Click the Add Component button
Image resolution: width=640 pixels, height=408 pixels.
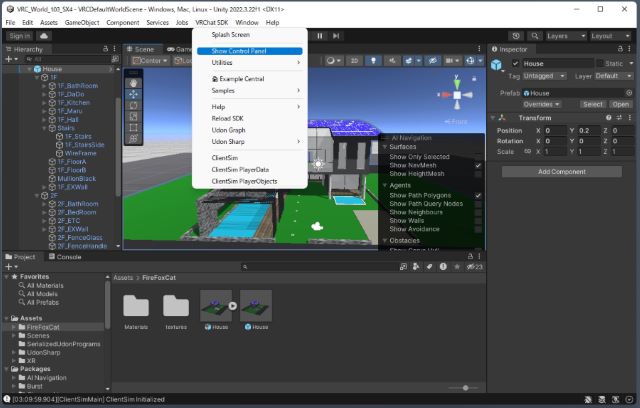[x=562, y=172]
